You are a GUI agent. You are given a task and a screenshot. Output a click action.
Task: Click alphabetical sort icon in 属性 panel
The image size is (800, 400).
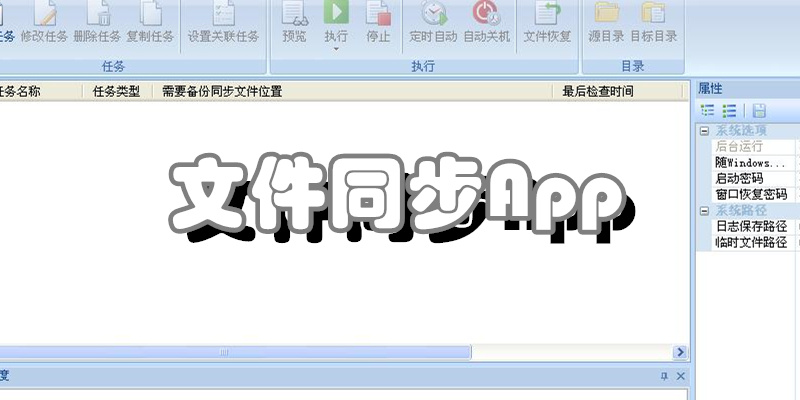click(x=730, y=110)
